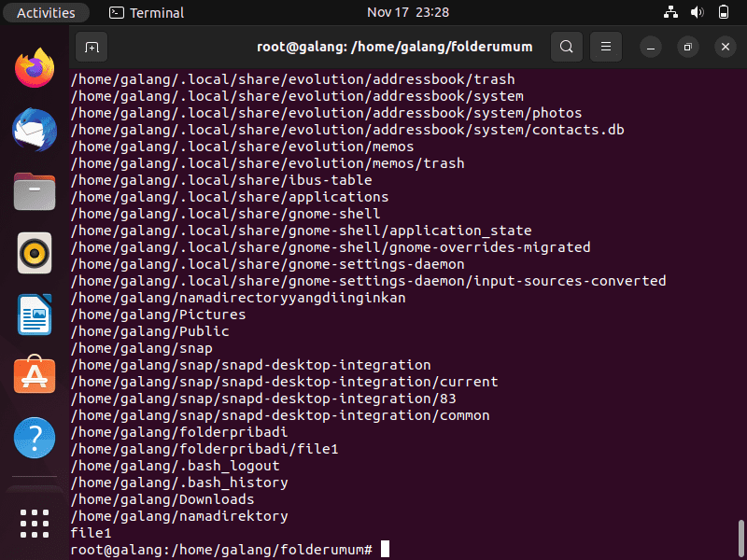The image size is (747, 560).
Task: Open Ubuntu Software store icon
Action: point(35,375)
